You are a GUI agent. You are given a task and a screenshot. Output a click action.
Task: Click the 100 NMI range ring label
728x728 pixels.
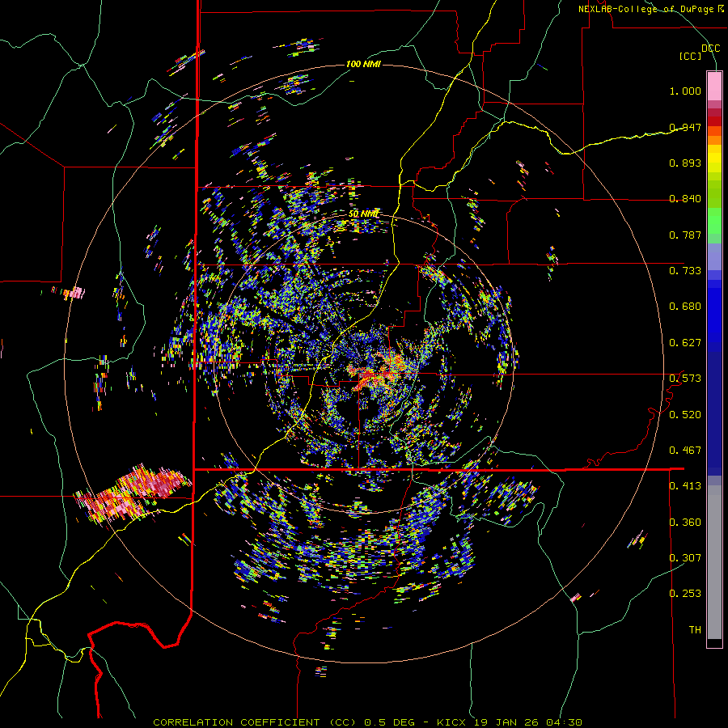click(363, 64)
